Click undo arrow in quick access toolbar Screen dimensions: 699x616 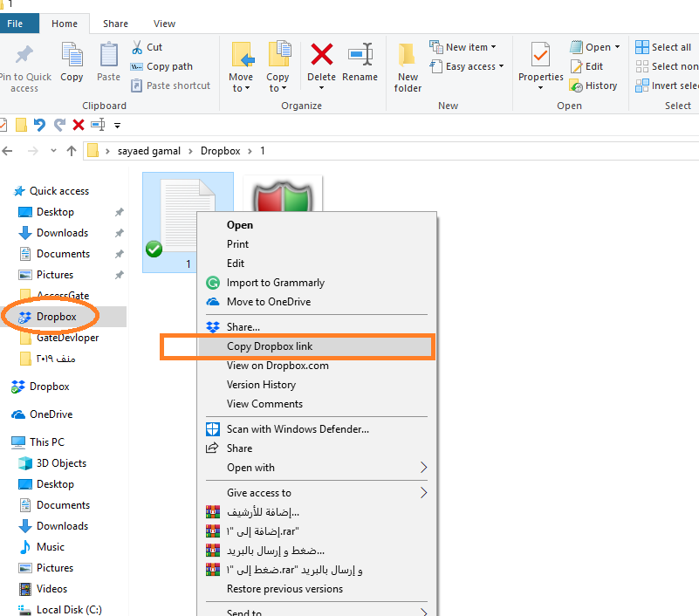[x=39, y=125]
